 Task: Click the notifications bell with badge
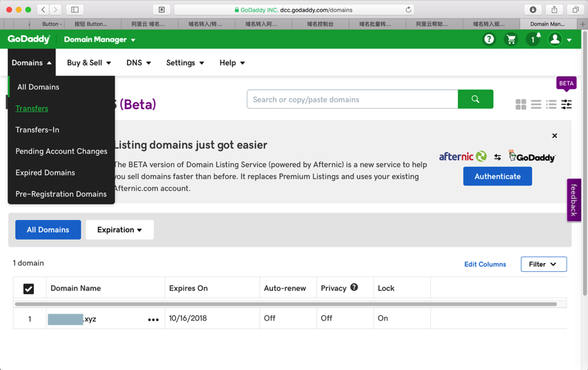(x=533, y=39)
